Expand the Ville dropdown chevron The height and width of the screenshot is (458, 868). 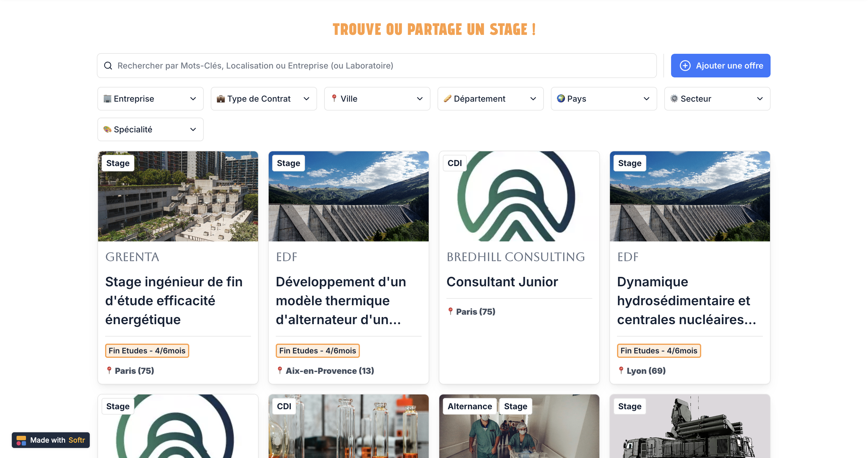pos(420,98)
